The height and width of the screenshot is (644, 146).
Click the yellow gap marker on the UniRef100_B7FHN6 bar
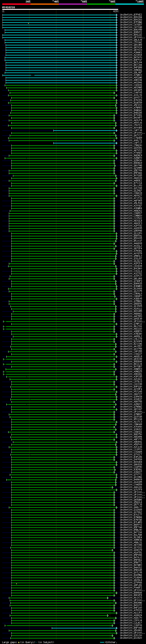28,23
